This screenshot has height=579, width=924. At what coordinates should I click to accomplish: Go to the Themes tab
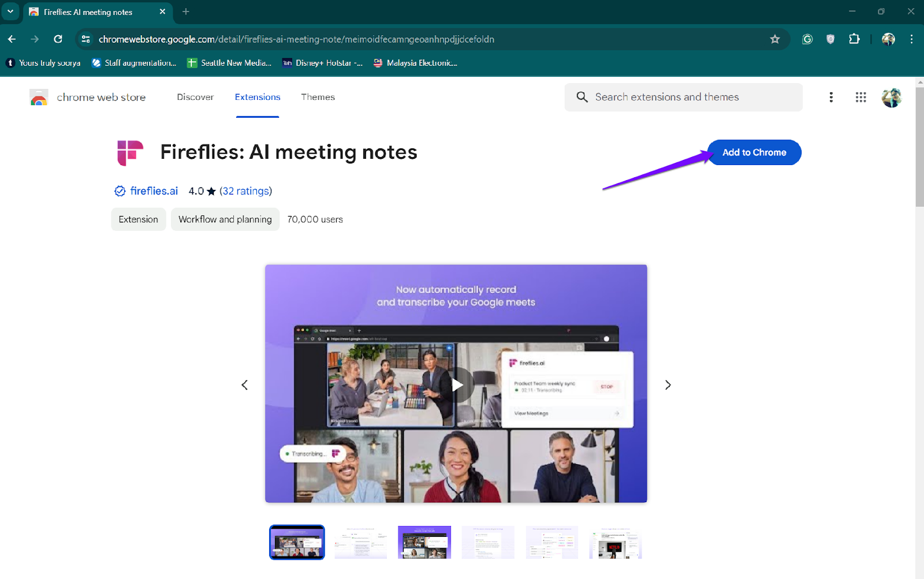(318, 97)
